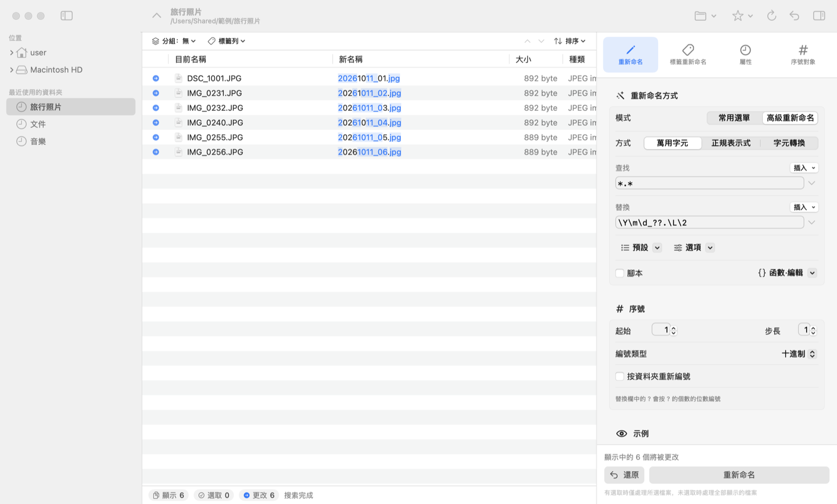The width and height of the screenshot is (837, 504).
Task: Select 萬用字元 method
Action: (673, 143)
